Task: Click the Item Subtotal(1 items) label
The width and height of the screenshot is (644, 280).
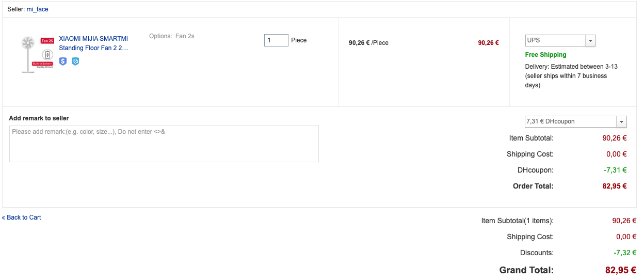Action: 517,221
